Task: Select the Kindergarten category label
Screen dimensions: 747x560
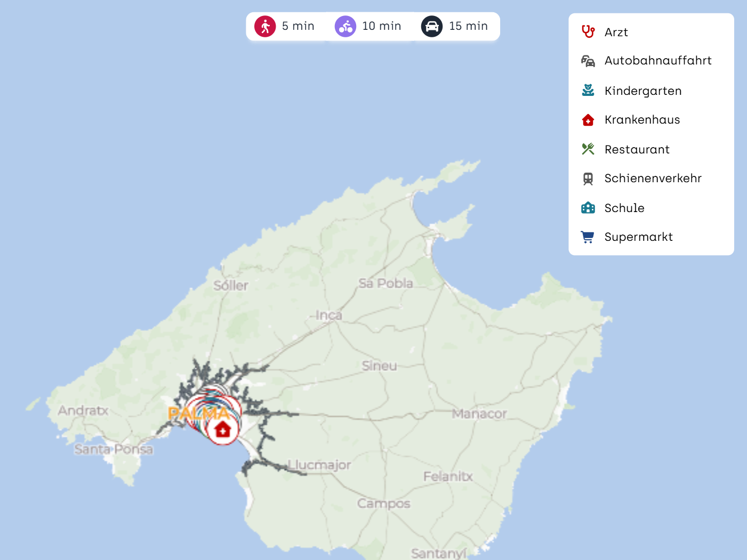Action: coord(642,91)
